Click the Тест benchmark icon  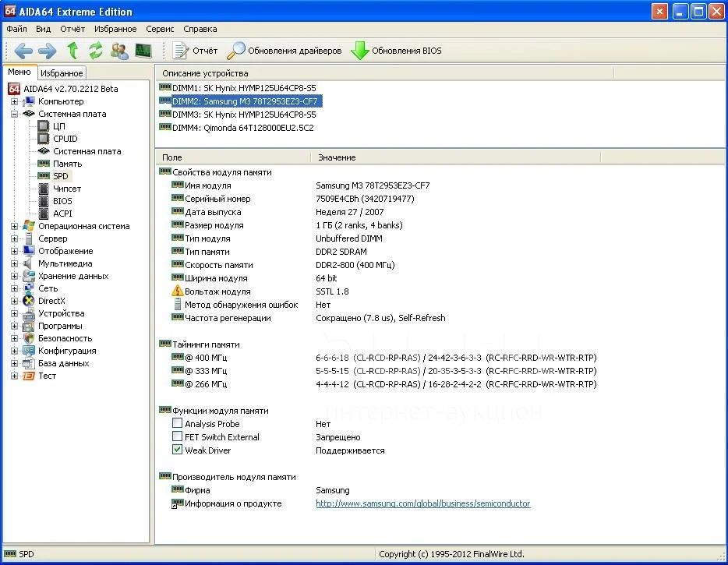pyautogui.click(x=29, y=376)
